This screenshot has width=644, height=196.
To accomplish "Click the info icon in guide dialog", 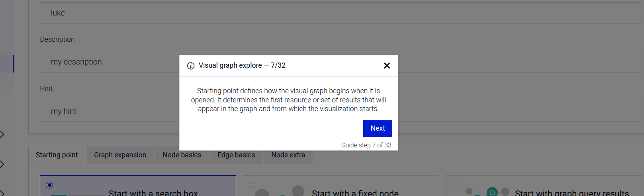I will (x=191, y=66).
